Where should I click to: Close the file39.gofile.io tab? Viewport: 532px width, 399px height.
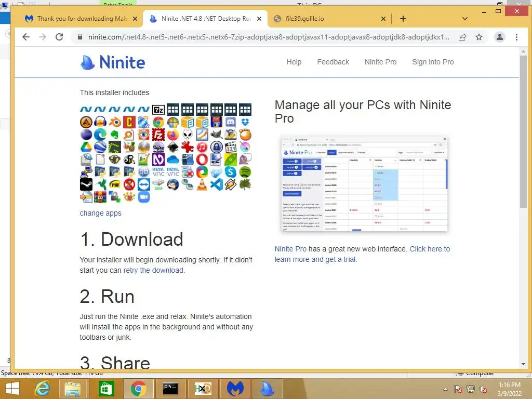(383, 19)
